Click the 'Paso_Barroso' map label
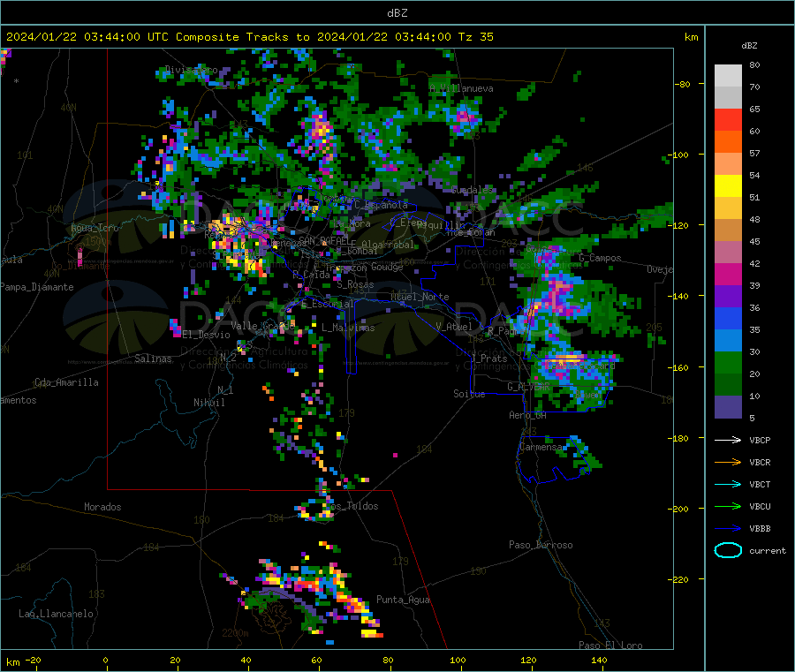795x672 pixels. pyautogui.click(x=541, y=546)
